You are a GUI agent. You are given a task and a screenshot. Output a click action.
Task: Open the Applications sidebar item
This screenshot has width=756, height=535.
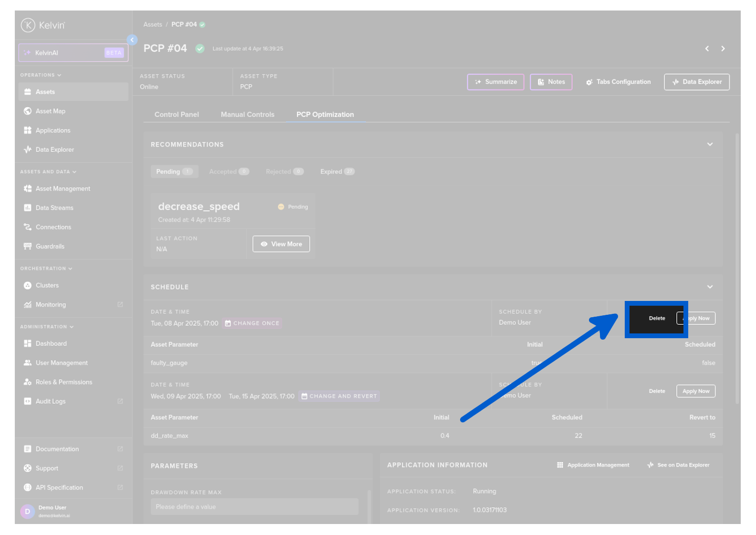pos(52,130)
